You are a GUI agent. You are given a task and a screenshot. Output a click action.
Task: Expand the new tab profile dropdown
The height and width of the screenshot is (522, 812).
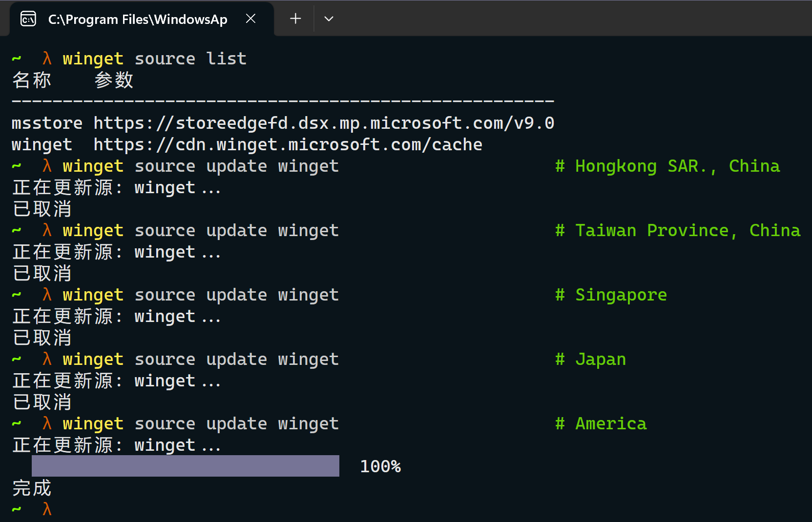click(x=329, y=19)
